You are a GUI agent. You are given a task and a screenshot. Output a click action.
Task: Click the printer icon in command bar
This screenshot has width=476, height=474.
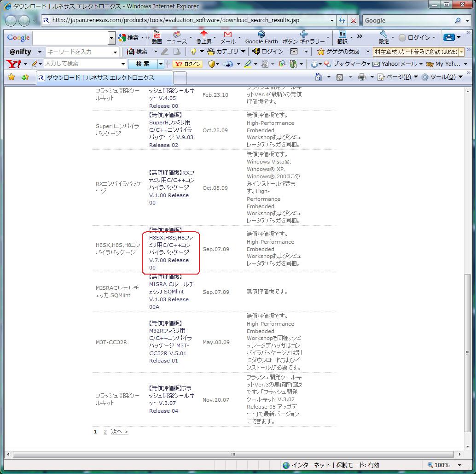click(x=362, y=77)
